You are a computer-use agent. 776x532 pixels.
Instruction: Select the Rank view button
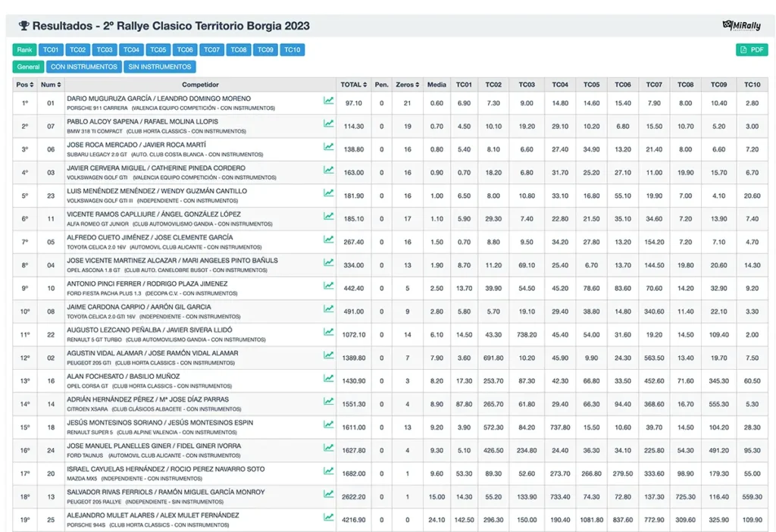click(24, 50)
